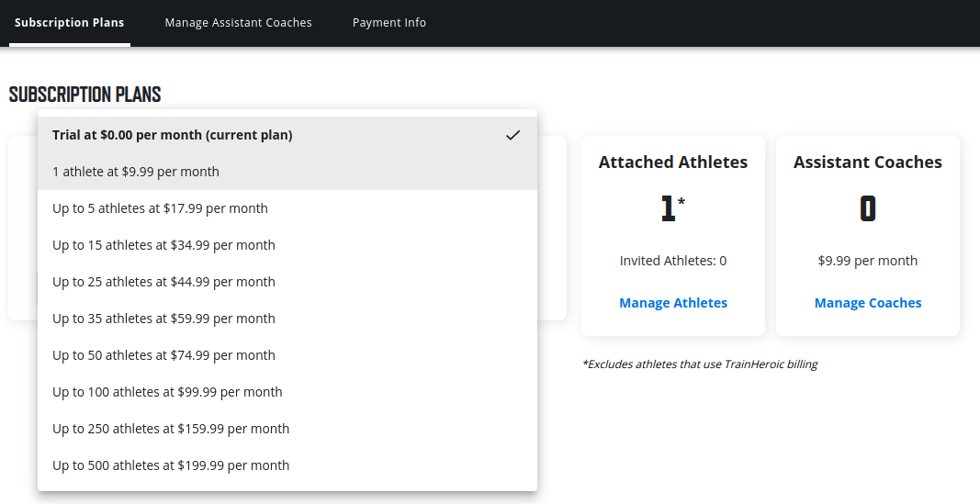
Task: Select Up to 5 athletes at $17.99
Action: coord(160,208)
